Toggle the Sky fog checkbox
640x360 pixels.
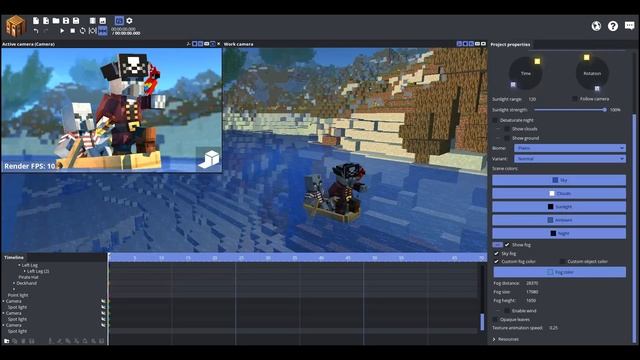click(x=496, y=253)
